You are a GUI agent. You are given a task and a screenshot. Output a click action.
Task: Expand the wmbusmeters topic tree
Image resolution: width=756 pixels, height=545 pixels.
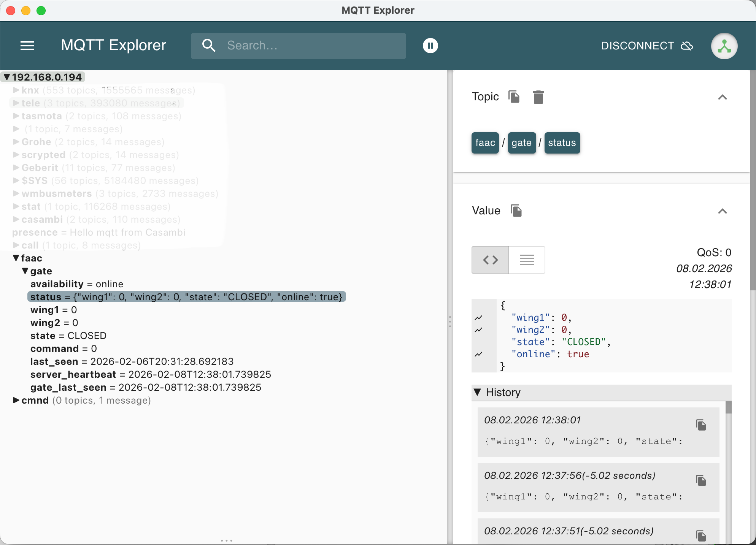click(16, 193)
